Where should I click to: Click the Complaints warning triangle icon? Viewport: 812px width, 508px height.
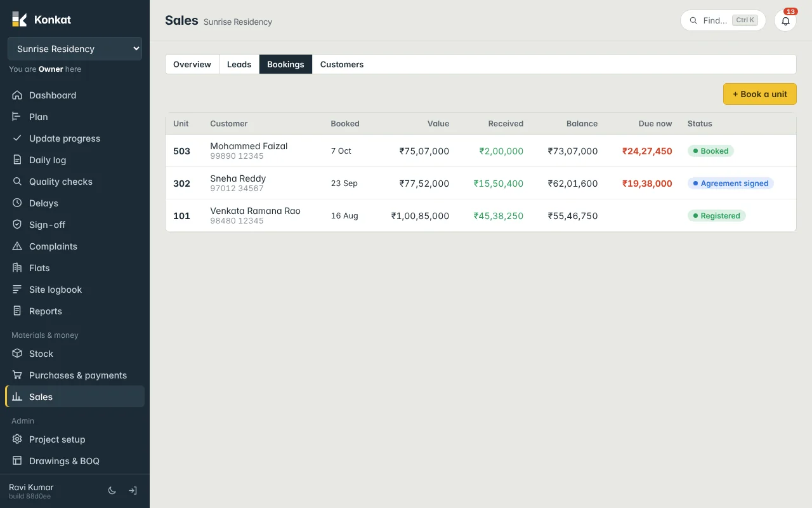point(17,246)
